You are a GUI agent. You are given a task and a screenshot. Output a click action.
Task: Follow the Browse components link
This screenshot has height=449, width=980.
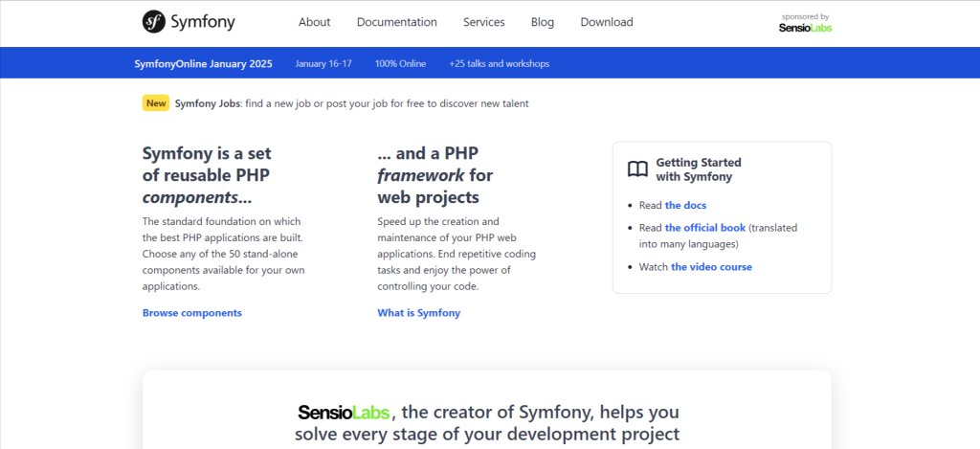tap(191, 313)
